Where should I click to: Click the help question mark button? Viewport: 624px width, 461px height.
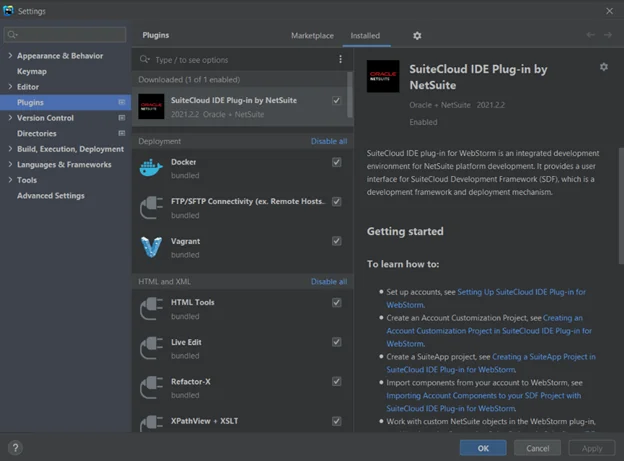[15, 448]
